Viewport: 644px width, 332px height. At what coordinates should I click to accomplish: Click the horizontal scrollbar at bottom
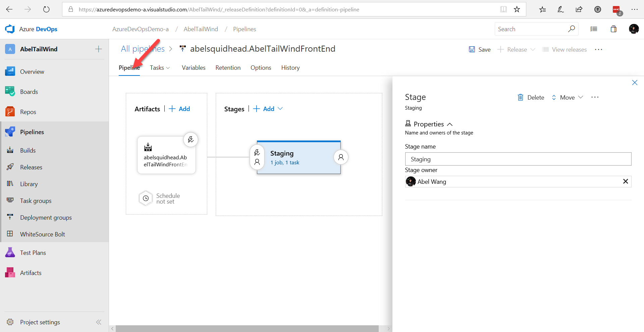tap(247, 329)
